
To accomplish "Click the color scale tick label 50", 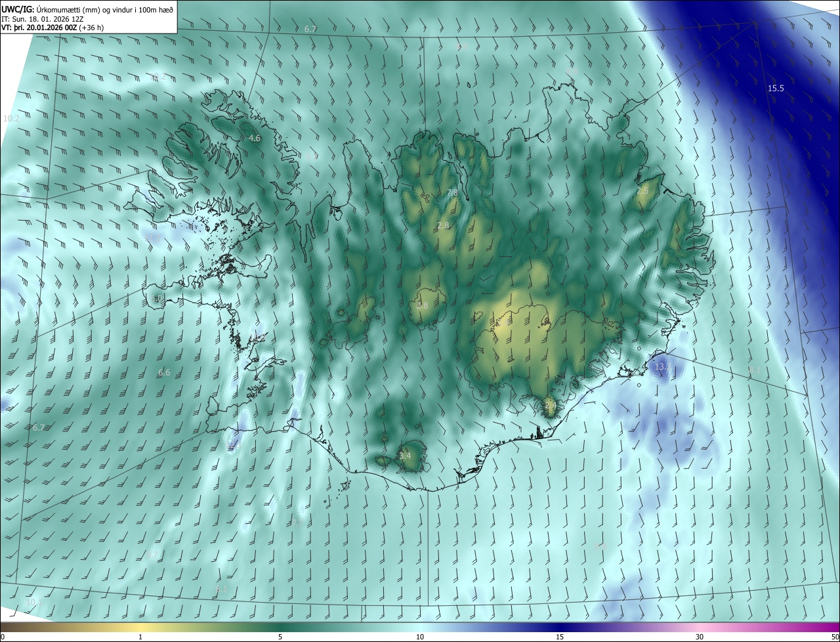I will [835, 637].
